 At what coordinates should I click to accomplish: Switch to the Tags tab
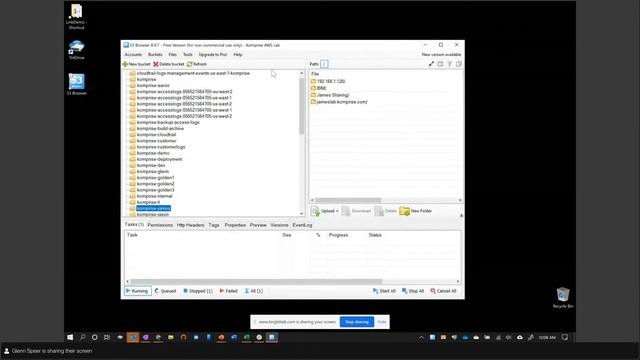[214, 225]
